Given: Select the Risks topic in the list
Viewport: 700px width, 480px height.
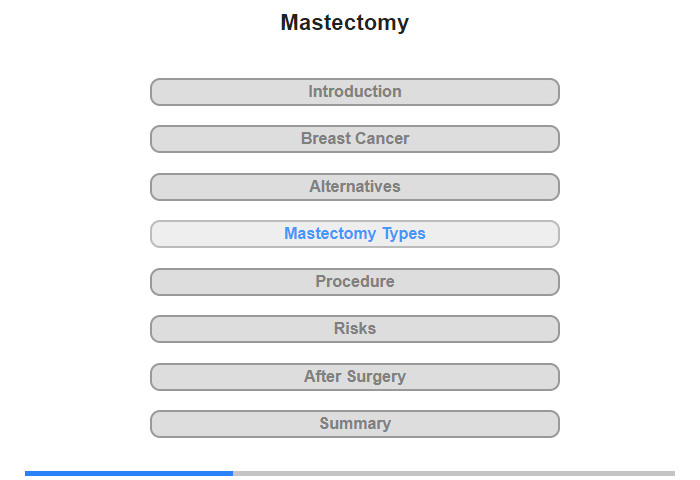Looking at the screenshot, I should tap(354, 329).
